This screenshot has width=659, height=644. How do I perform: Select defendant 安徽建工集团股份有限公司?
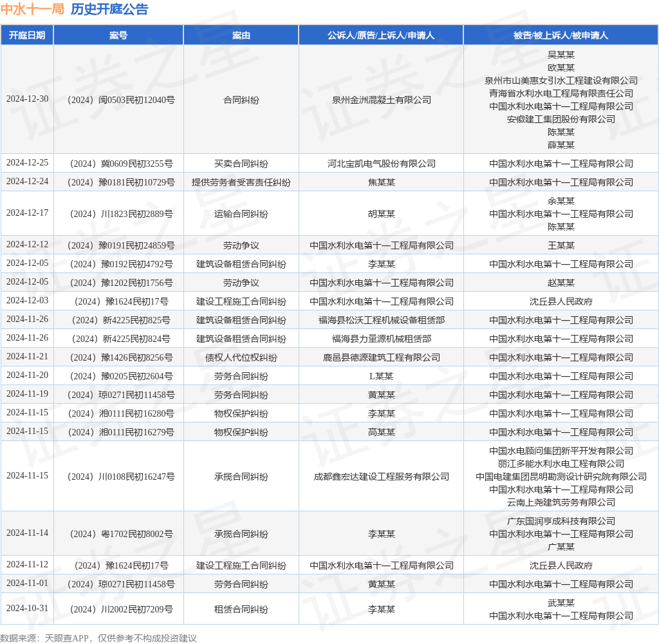click(561, 119)
